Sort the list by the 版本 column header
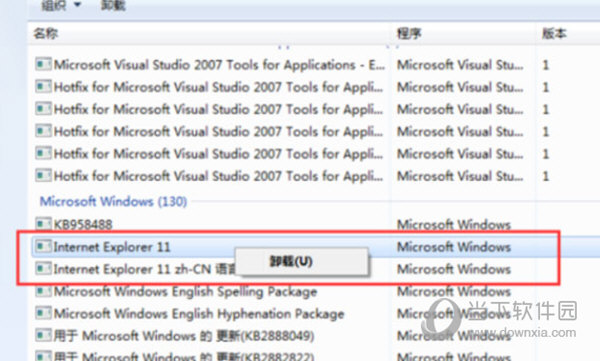Image resolution: width=600 pixels, height=361 pixels. point(554,33)
